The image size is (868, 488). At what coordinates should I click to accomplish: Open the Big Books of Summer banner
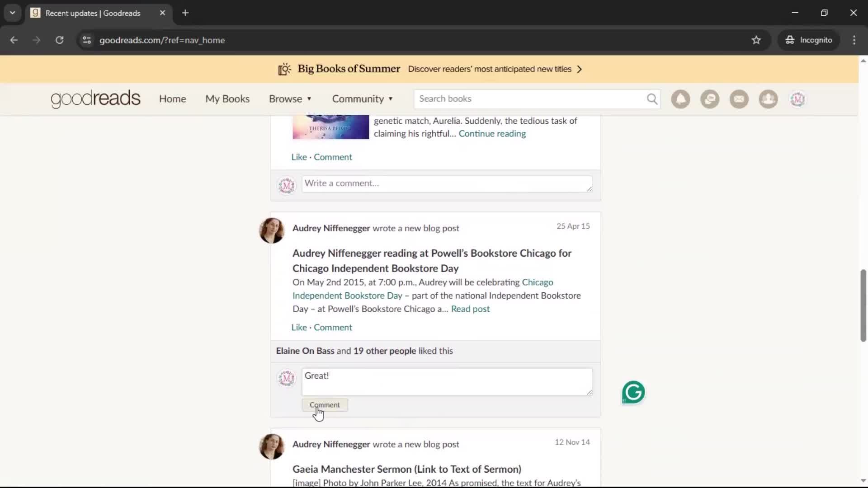(x=429, y=69)
